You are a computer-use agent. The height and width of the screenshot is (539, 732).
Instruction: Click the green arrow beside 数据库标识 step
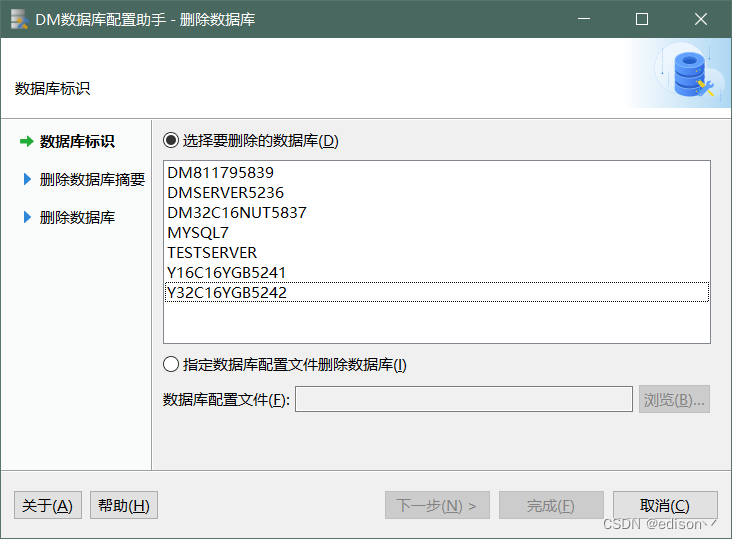27,141
